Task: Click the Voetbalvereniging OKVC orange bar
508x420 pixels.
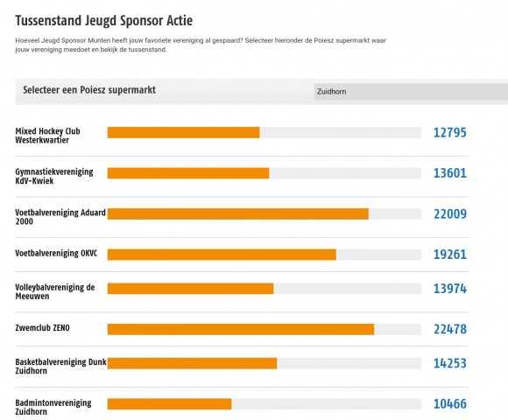Action: click(x=222, y=255)
